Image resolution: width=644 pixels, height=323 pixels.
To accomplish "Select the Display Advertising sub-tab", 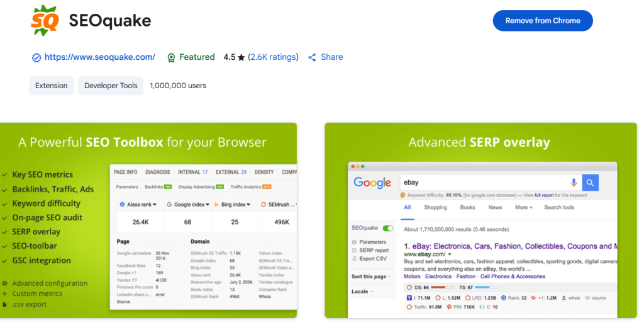I will [201, 187].
